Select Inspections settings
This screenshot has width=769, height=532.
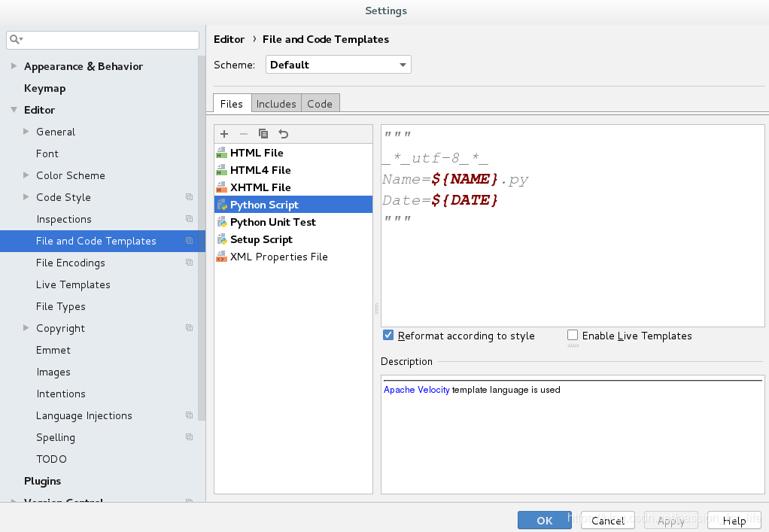pyautogui.click(x=64, y=219)
